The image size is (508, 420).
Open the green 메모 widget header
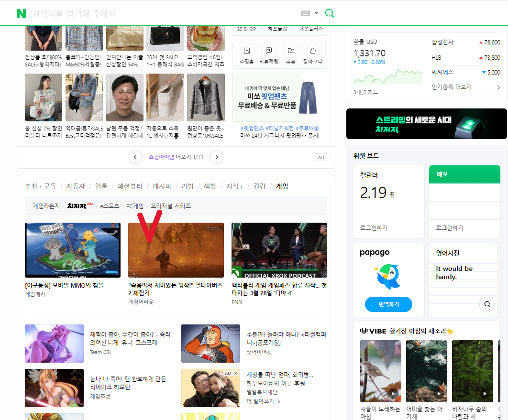[464, 174]
